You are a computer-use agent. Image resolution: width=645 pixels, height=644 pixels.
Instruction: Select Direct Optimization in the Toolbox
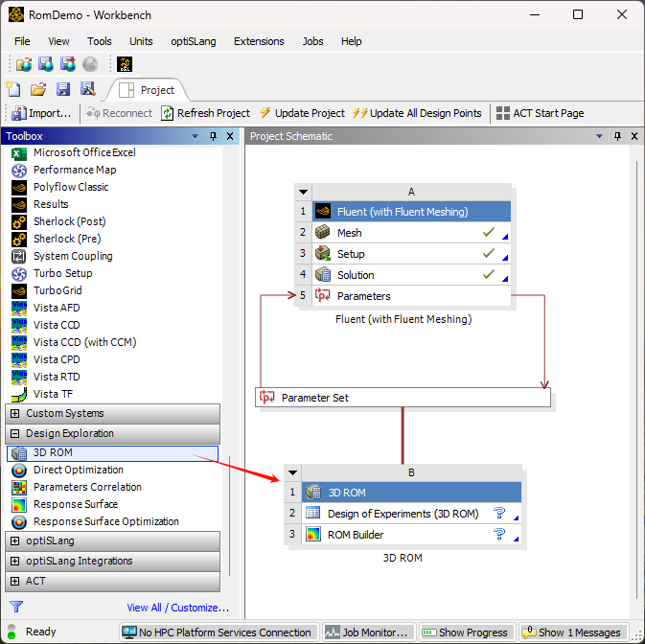tap(78, 471)
